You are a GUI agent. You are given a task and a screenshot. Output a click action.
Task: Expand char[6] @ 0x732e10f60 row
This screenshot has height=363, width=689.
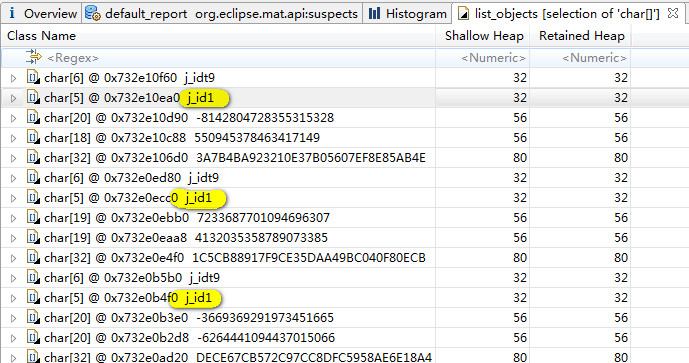click(14, 78)
